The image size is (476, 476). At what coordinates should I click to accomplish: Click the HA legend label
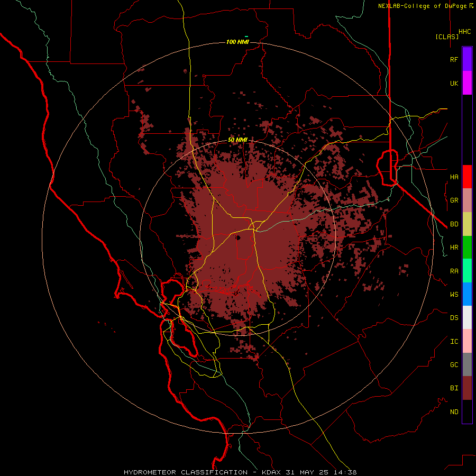[454, 177]
